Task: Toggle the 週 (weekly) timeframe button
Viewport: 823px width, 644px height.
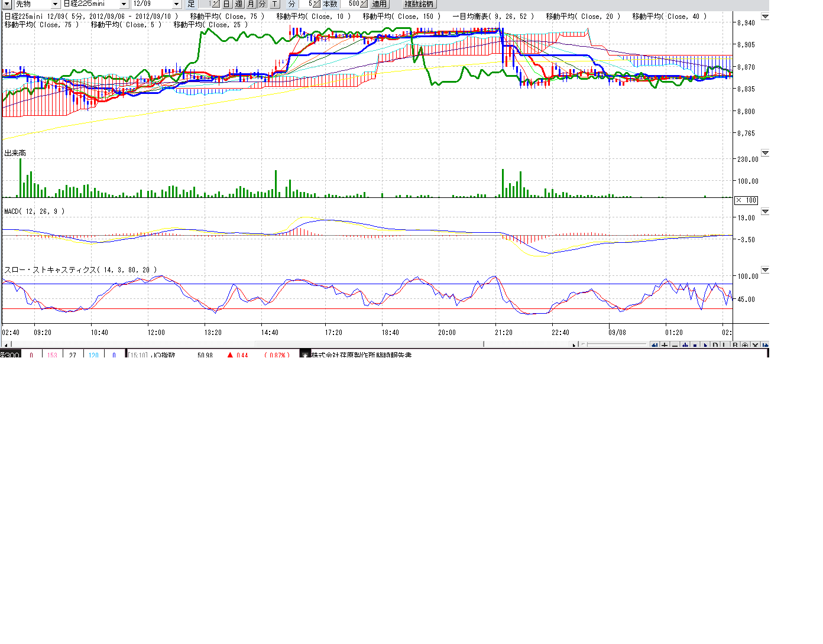Action: point(239,4)
